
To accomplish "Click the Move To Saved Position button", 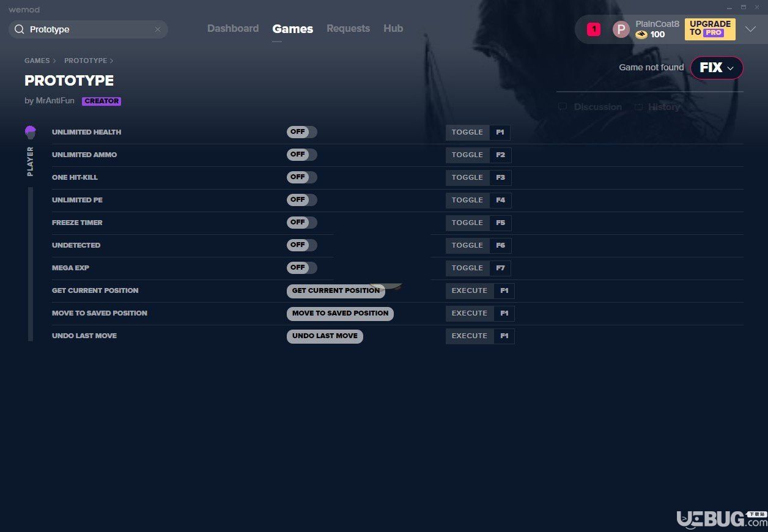I will 340,314.
